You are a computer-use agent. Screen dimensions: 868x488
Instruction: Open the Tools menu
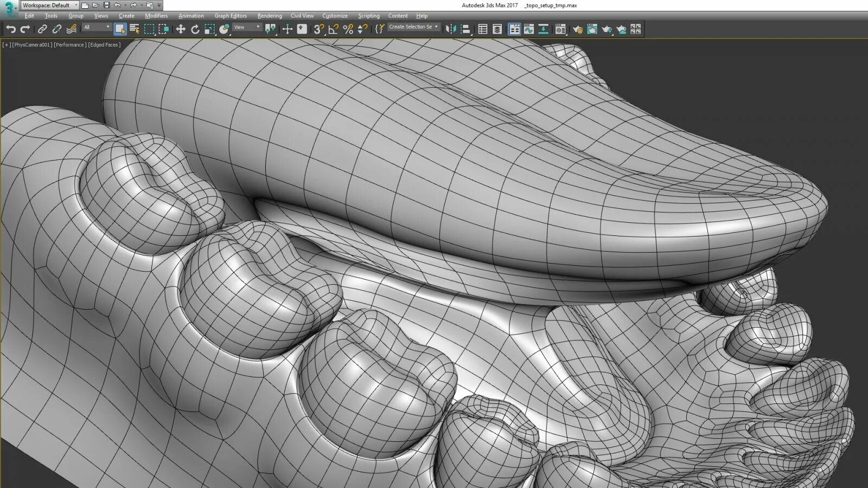(x=51, y=16)
